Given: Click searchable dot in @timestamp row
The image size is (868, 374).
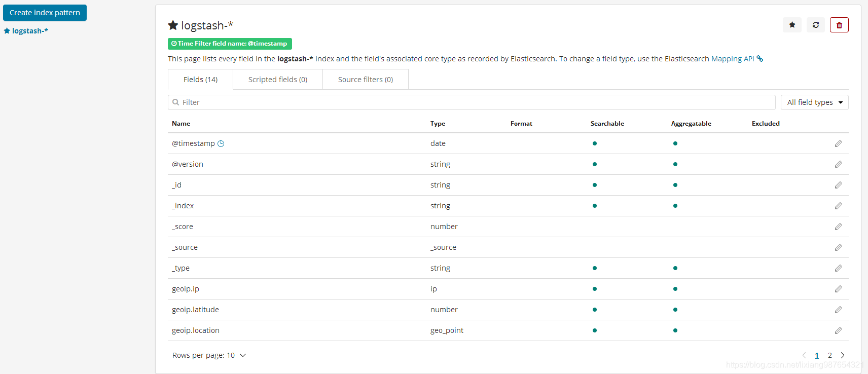Looking at the screenshot, I should (x=595, y=143).
